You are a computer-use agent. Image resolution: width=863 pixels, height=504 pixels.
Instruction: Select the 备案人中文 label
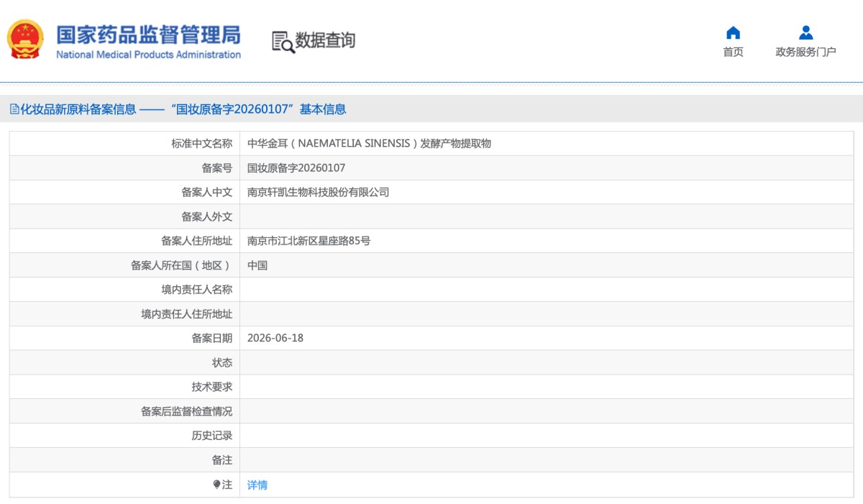[x=207, y=193]
